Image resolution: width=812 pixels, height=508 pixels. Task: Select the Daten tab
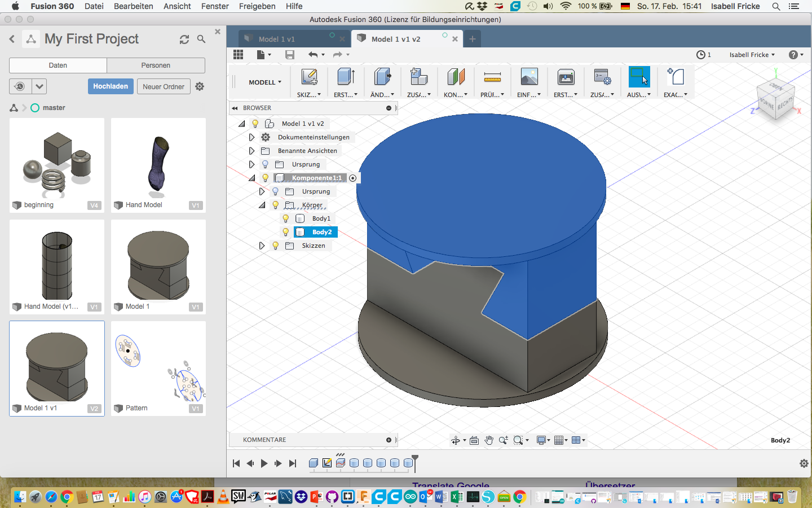point(58,65)
